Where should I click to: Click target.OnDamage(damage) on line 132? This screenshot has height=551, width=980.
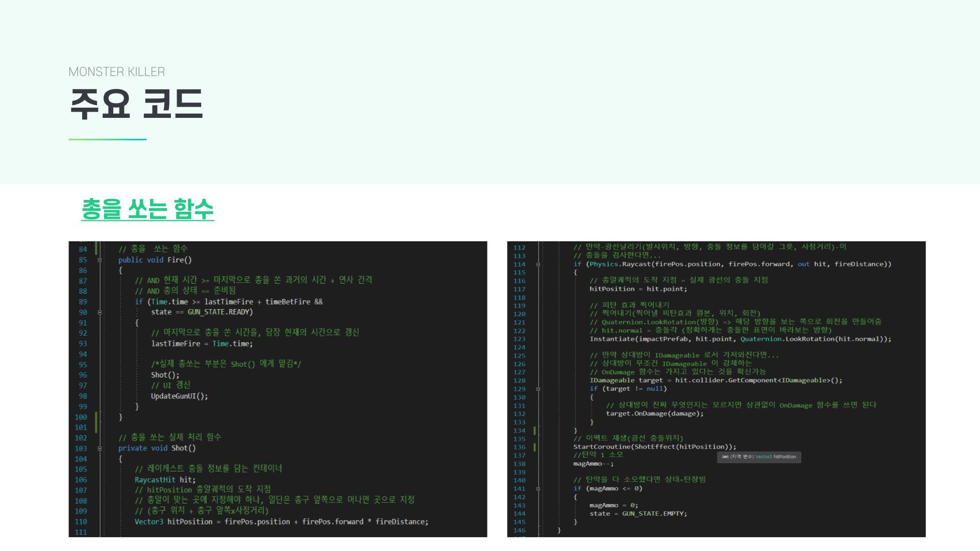click(654, 414)
